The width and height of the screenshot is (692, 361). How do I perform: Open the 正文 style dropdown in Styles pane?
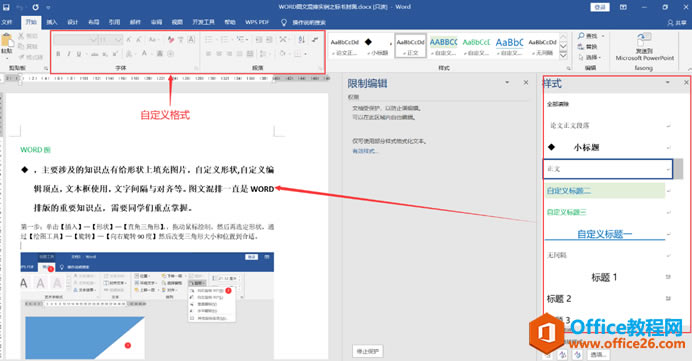pos(668,169)
